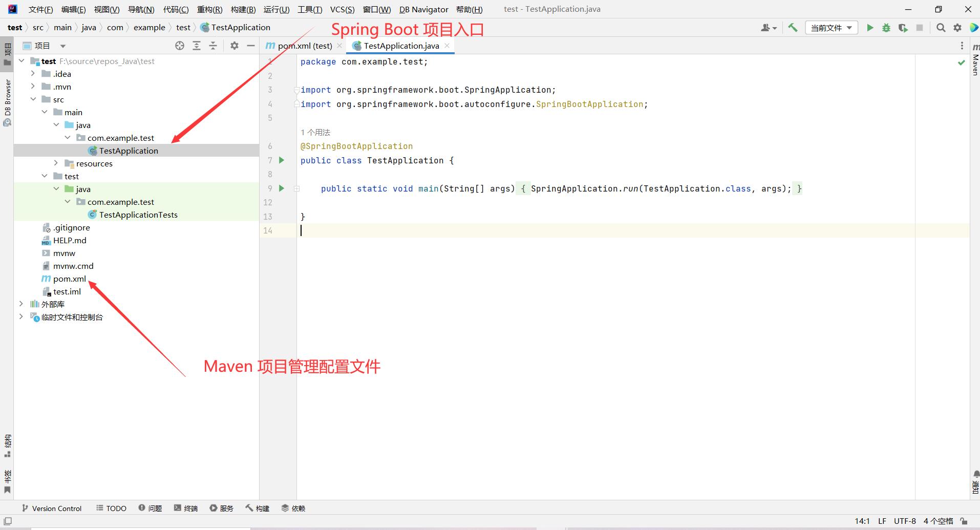This screenshot has width=980, height=530.
Task: Open the 文件(F) menu
Action: (40, 9)
